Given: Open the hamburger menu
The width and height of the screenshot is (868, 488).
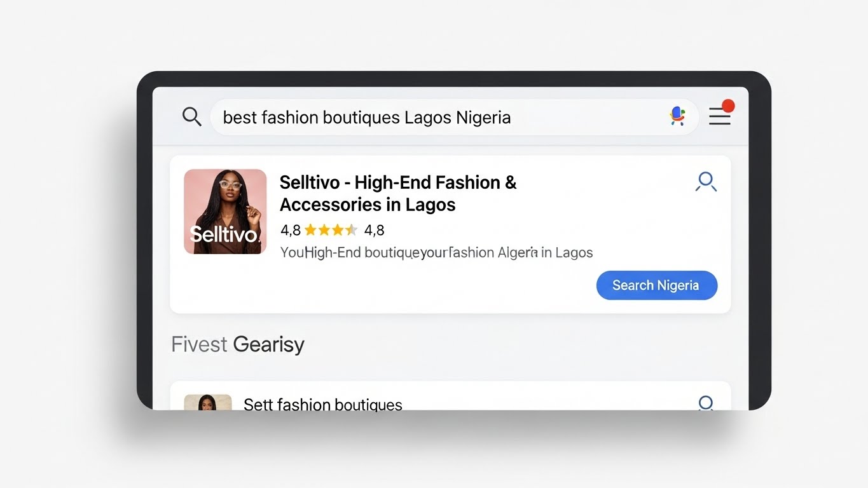Looking at the screenshot, I should 719,117.
